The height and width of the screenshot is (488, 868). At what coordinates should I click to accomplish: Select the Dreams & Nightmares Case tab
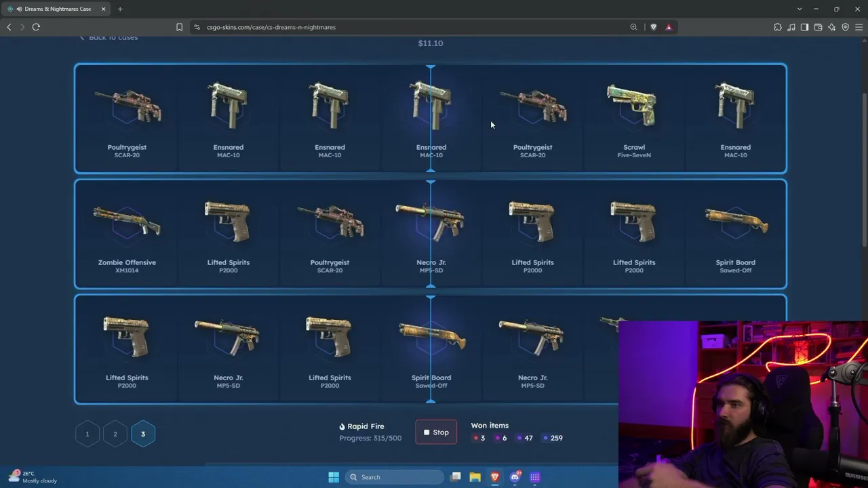(57, 9)
